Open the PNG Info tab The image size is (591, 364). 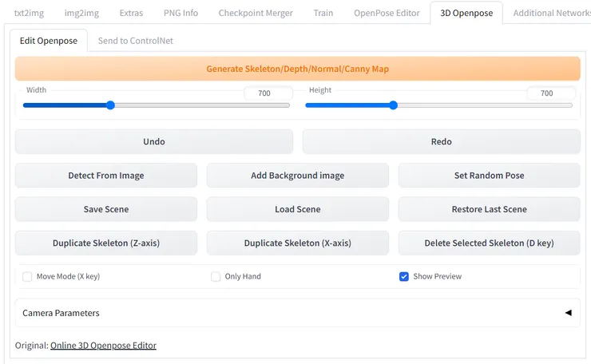click(180, 13)
